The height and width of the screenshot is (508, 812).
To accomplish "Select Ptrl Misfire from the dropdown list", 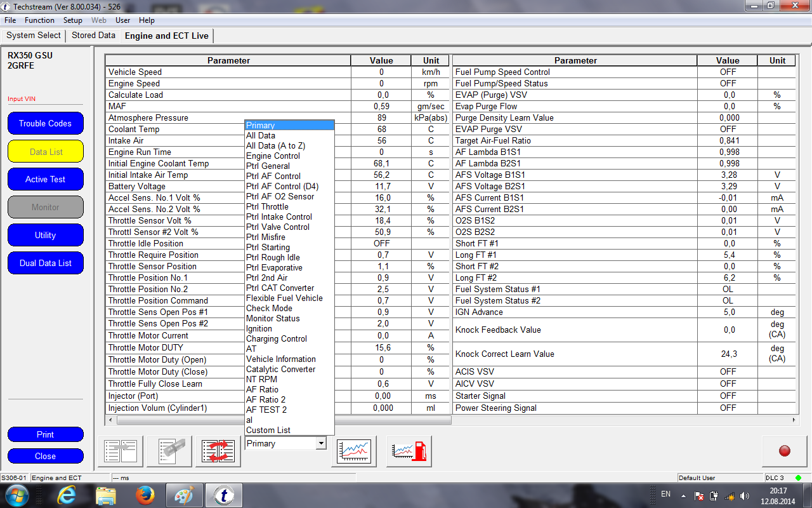I will pos(265,237).
